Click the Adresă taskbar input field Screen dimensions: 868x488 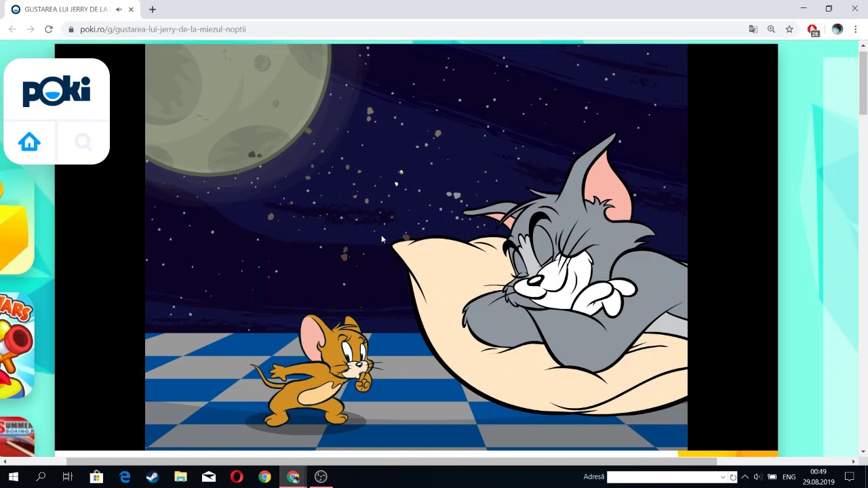[663, 476]
